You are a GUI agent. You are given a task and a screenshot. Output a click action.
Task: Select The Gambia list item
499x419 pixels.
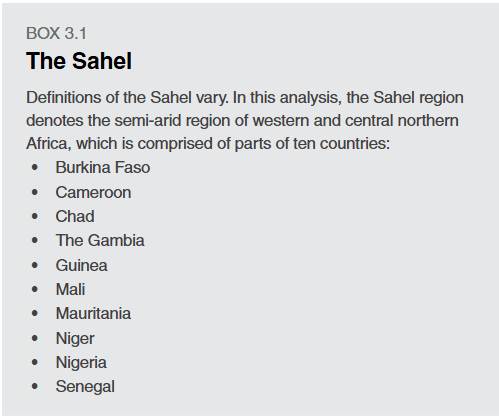[100, 241]
